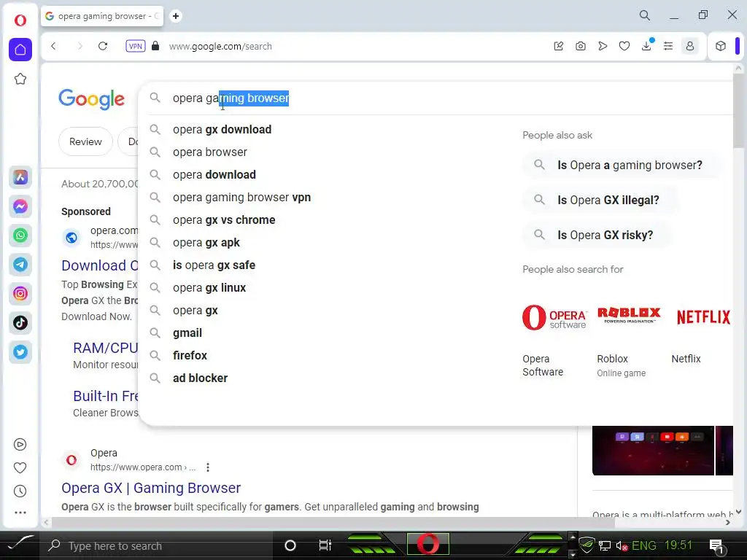Open the profile account icon
Image resolution: width=747 pixels, height=560 pixels.
[690, 46]
